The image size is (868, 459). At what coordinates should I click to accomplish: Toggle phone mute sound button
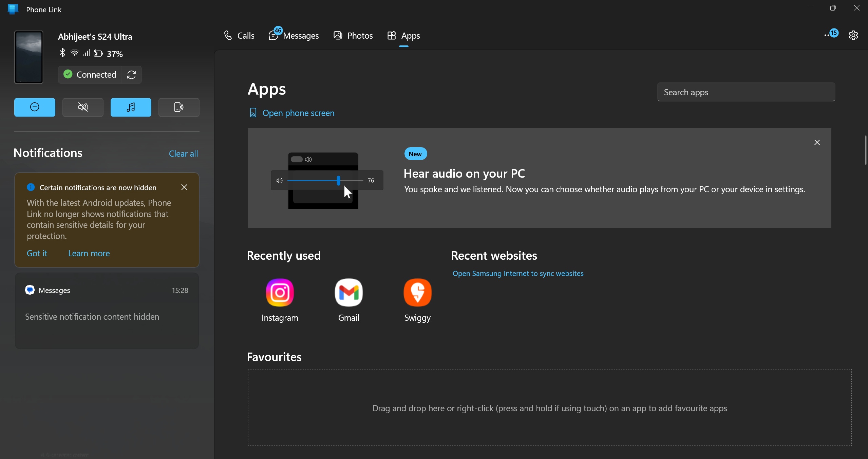coord(83,107)
